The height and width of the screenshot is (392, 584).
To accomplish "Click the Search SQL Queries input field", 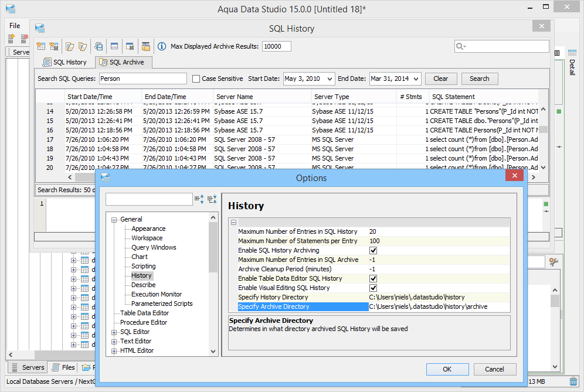I will (143, 79).
